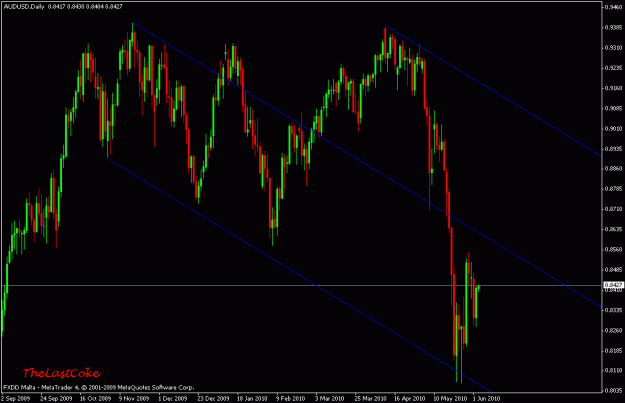Click the 0.9385 price scale label
This screenshot has width=625, height=403.
[614, 28]
